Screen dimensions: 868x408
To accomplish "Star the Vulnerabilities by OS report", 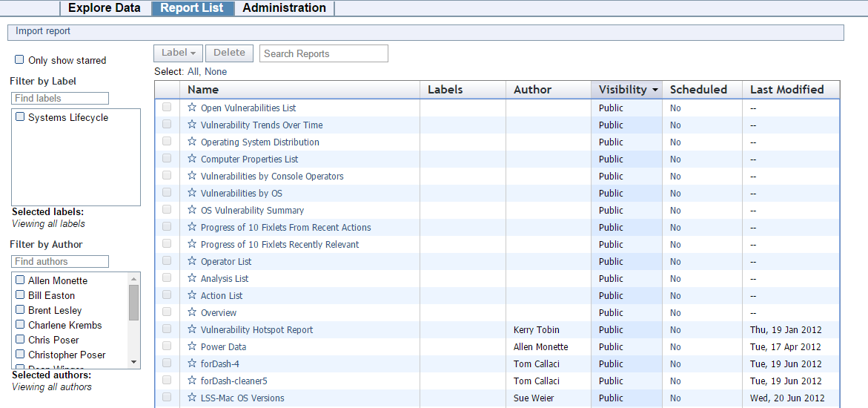I will point(192,192).
